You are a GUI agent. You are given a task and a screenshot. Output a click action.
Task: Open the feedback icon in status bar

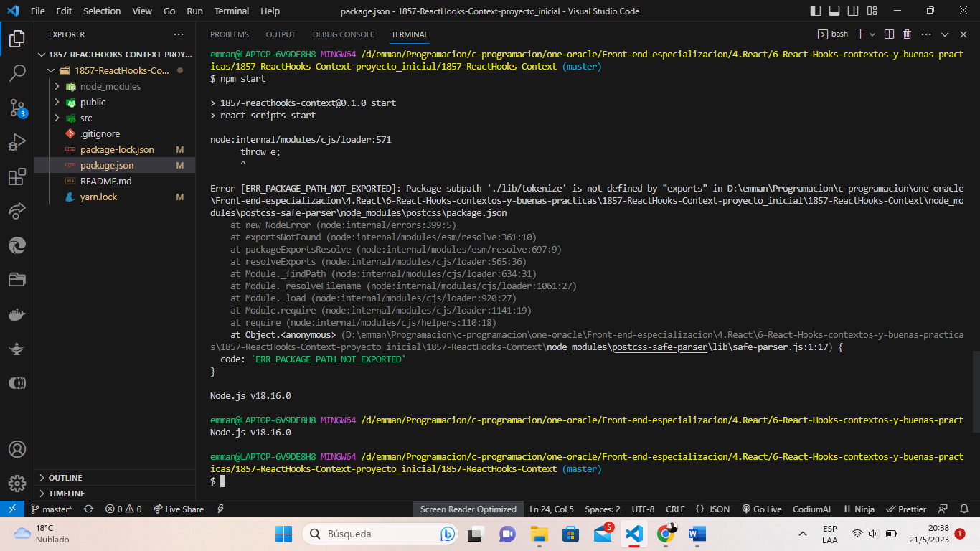943,509
